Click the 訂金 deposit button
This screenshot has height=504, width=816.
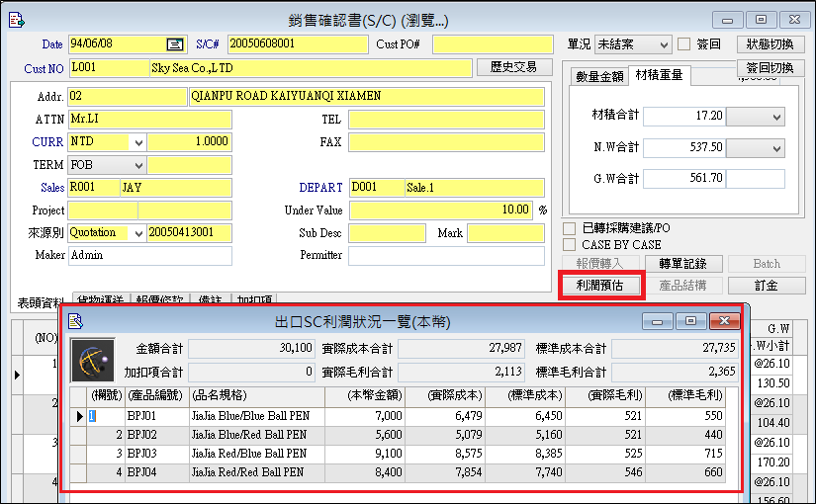[x=766, y=286]
